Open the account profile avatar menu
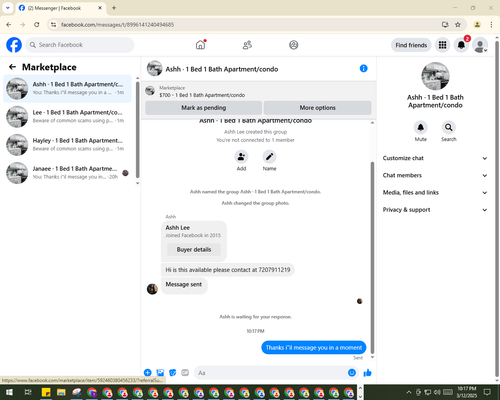The height and width of the screenshot is (400, 500). click(480, 45)
